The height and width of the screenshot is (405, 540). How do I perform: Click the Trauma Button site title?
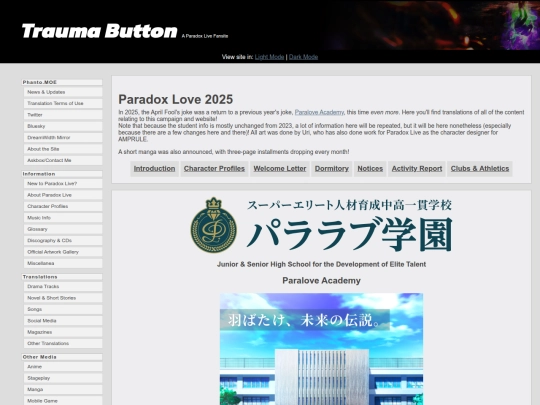(x=100, y=31)
